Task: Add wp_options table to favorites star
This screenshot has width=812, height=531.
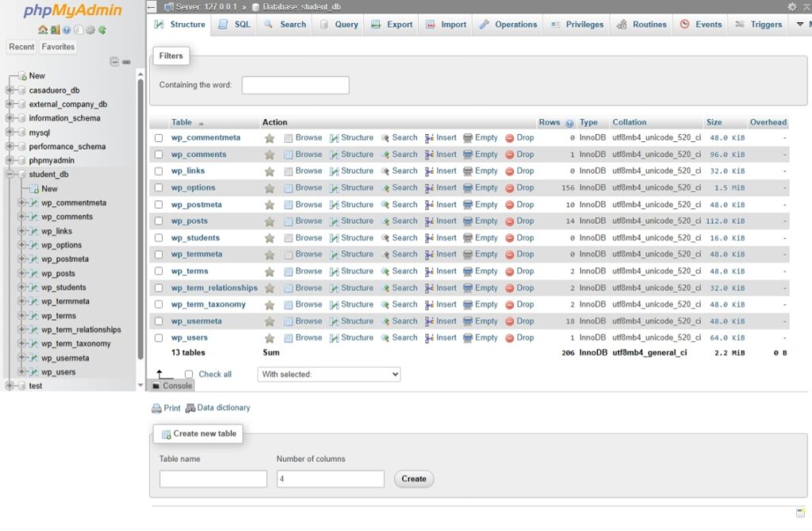Action: (270, 188)
